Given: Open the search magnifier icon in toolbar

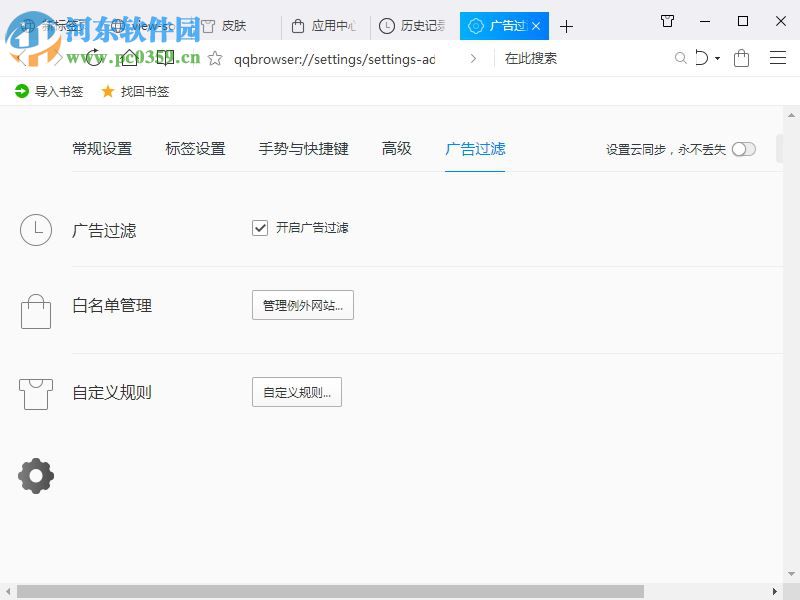Looking at the screenshot, I should (x=681, y=58).
